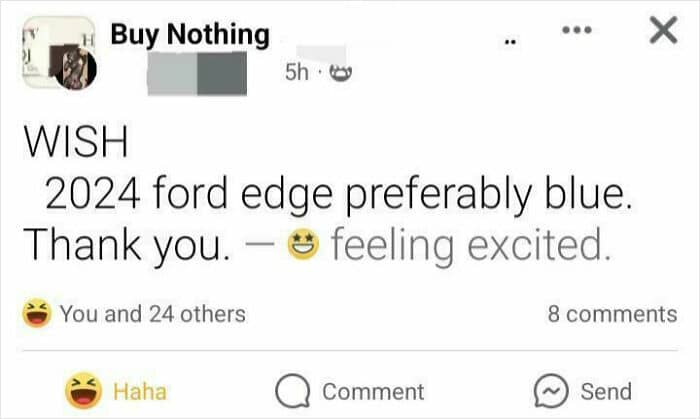Open the poster's round profile picture
Screen dimensions: 700x419
coord(75,69)
